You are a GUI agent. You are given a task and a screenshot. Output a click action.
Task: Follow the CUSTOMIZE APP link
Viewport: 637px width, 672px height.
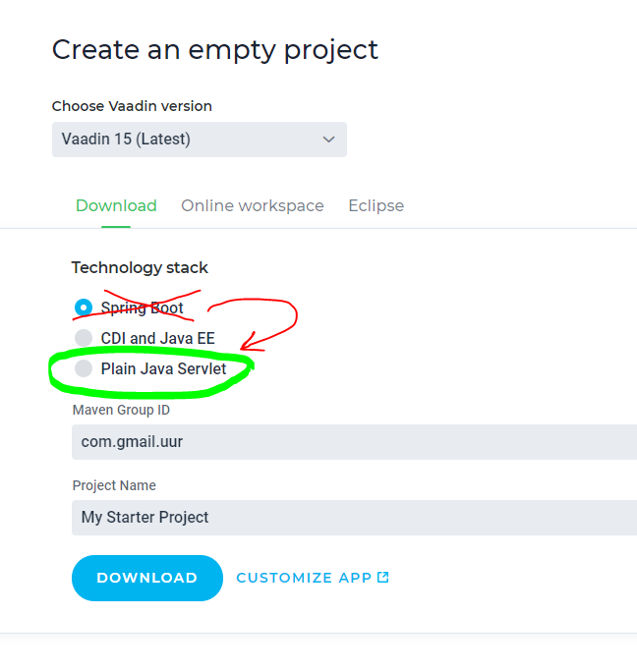coord(304,578)
